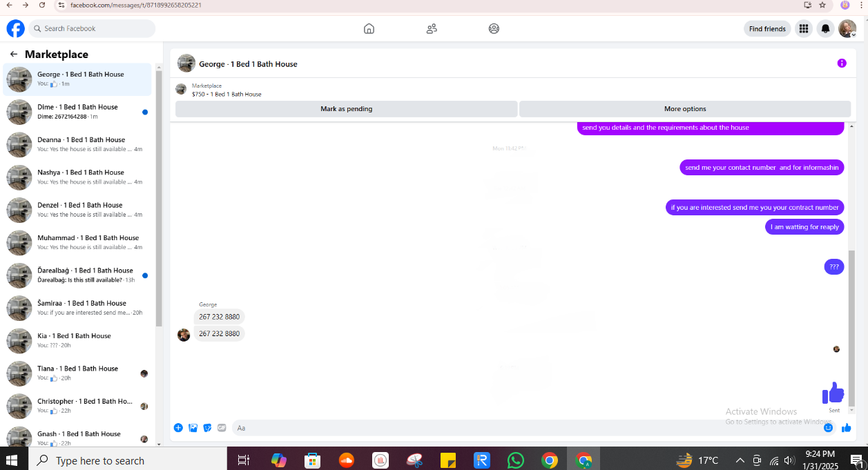The image size is (868, 470).
Task: Open SoundCloud from taskbar
Action: [x=346, y=460]
